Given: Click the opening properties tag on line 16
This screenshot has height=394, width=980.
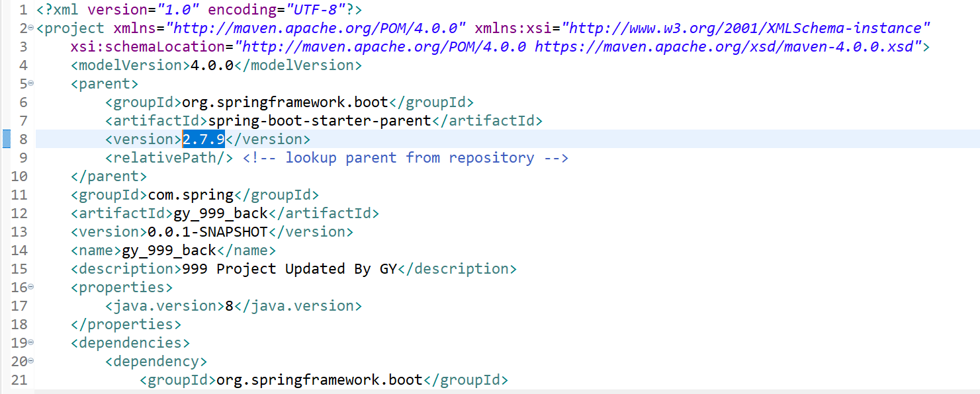Looking at the screenshot, I should pos(122,288).
